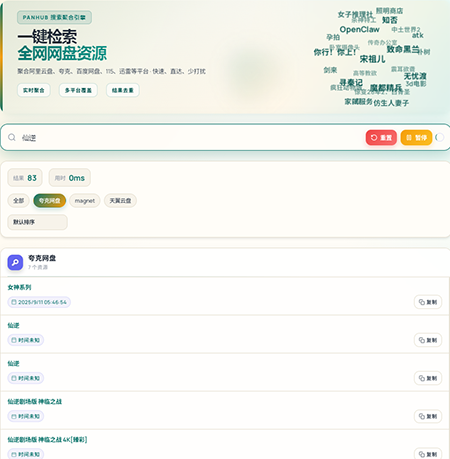Image resolution: width=450 pixels, height=459 pixels.
Task: Open the 默认排序 sort dropdown
Action: [38, 222]
